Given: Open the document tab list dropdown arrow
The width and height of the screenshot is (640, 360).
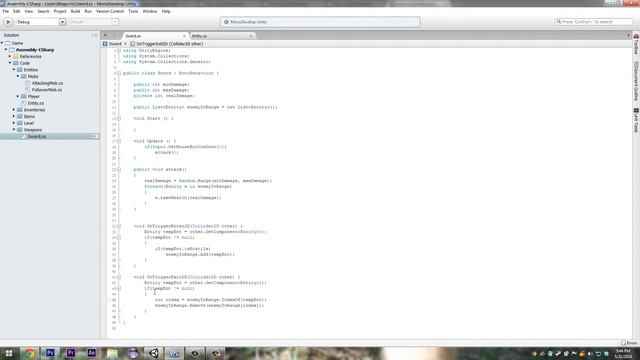Looking at the screenshot, I should [628, 36].
